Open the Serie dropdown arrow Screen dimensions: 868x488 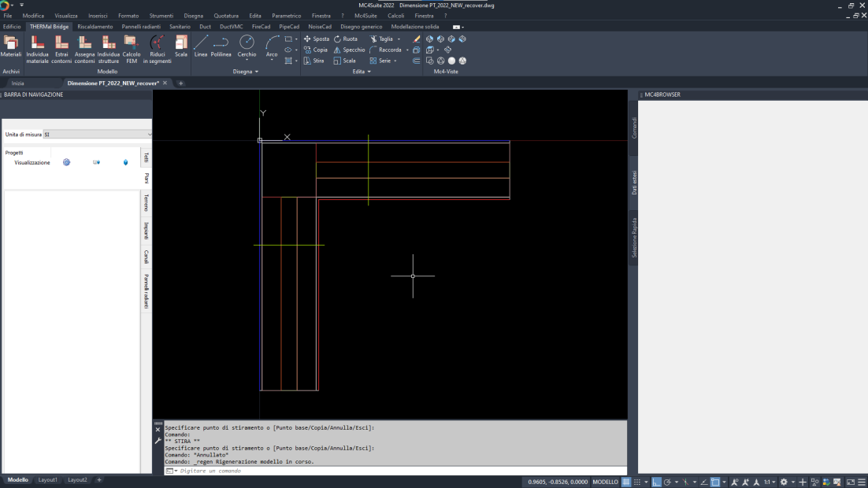tap(395, 61)
